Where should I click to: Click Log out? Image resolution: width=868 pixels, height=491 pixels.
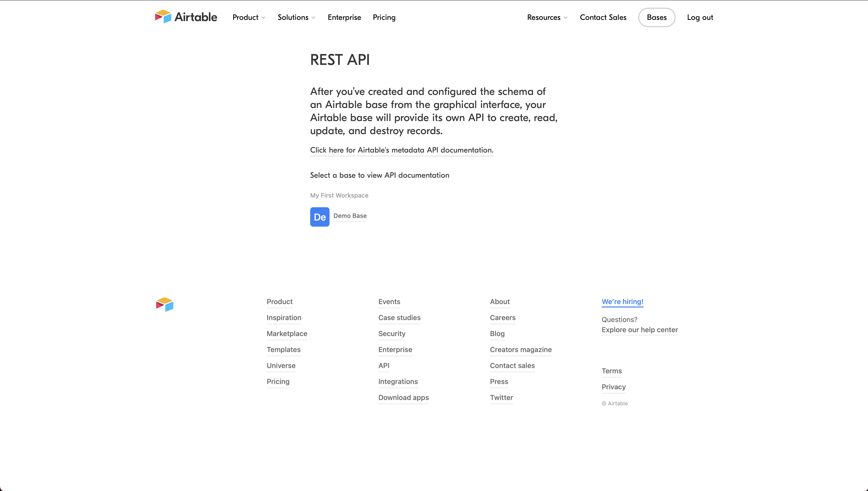coord(700,17)
